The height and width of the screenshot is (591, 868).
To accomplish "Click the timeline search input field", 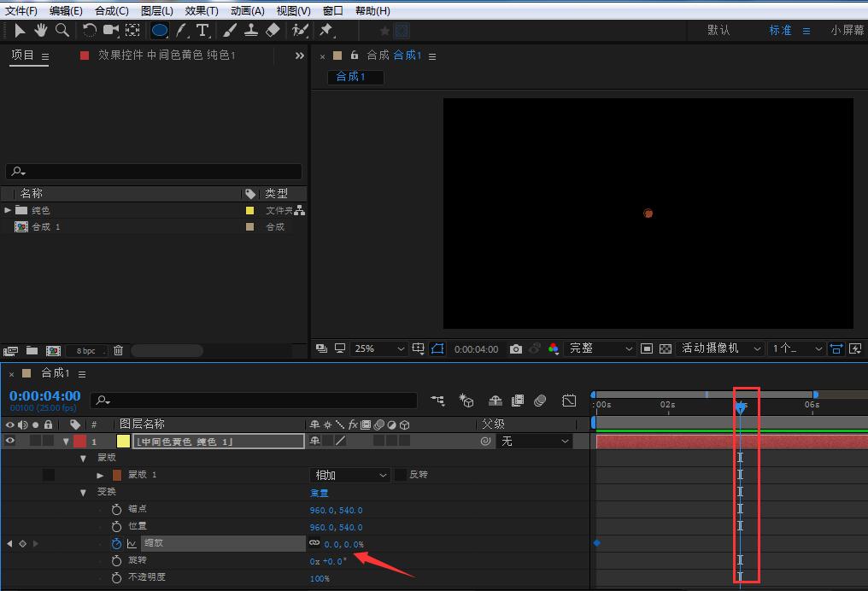I will point(256,400).
